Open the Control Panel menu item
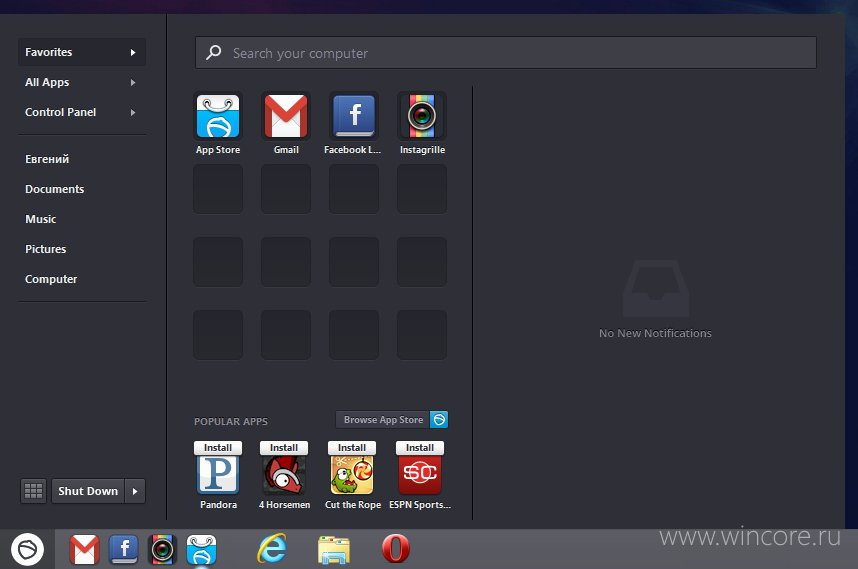The image size is (858, 569). click(82, 112)
